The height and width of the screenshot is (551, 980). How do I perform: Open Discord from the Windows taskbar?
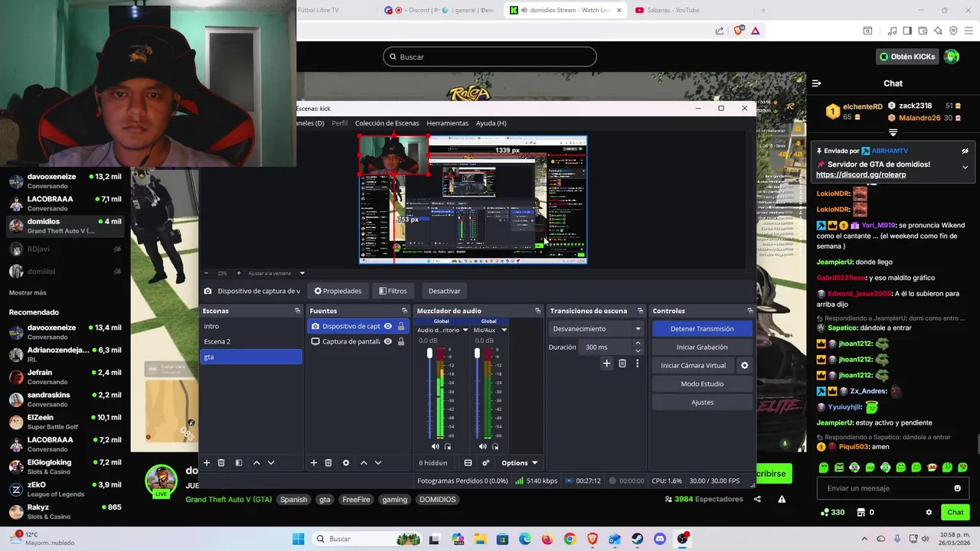coord(660,539)
